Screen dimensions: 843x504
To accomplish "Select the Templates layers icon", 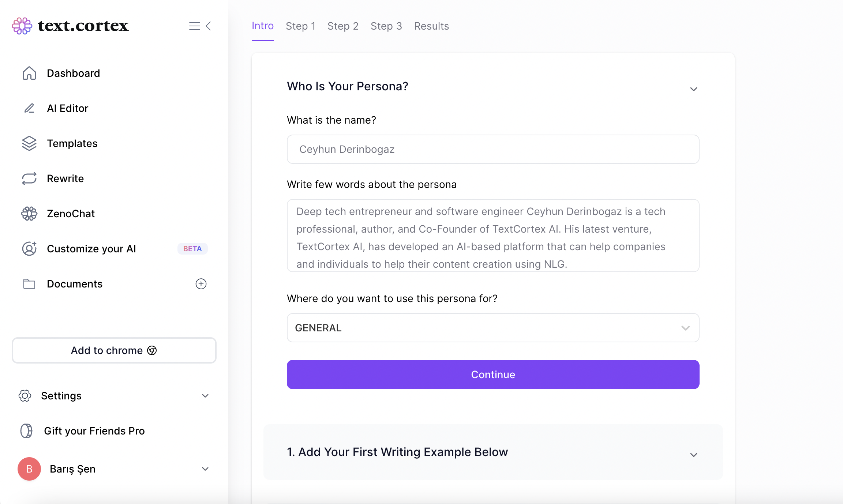I will (x=29, y=143).
